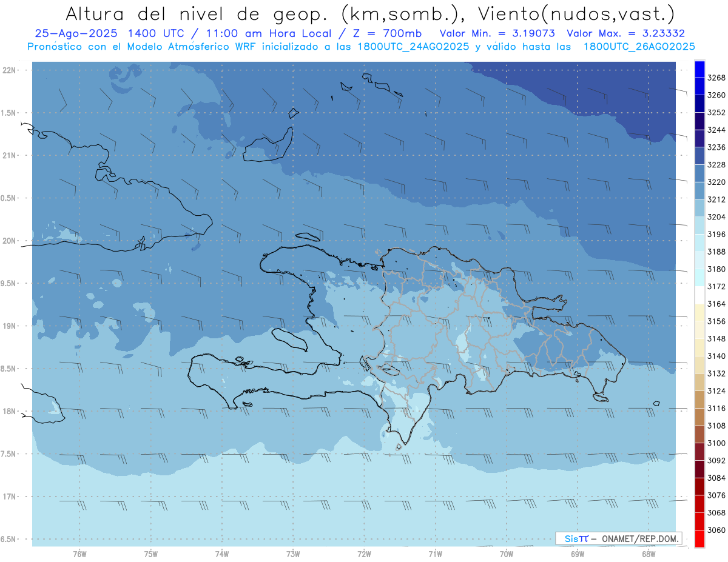Click the 'Z = 700mb' level label
Viewport: 728px width, 562px height.
388,33
